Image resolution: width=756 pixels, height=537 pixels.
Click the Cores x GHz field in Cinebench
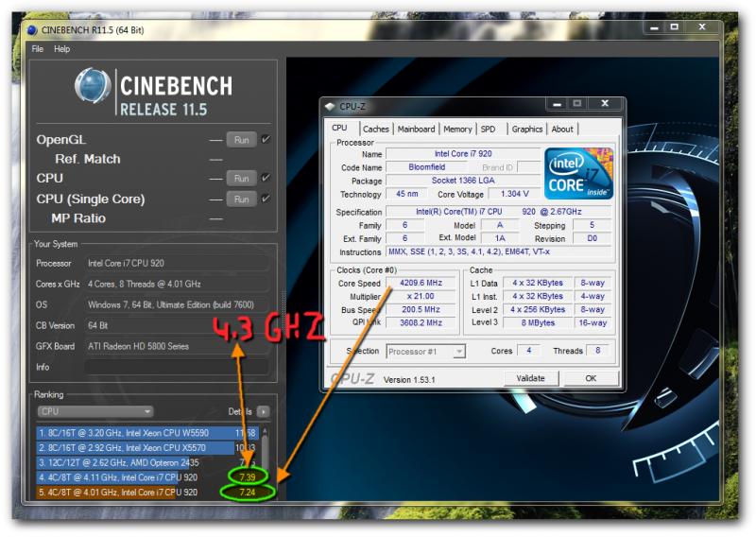point(177,285)
